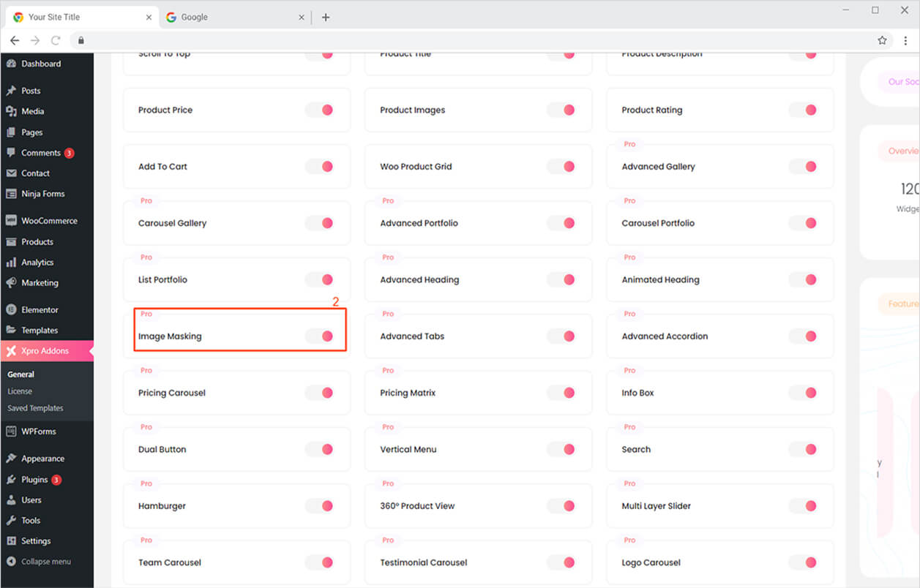Disable the Multi Layer Slider widget
This screenshot has width=920, height=588.
click(x=803, y=506)
